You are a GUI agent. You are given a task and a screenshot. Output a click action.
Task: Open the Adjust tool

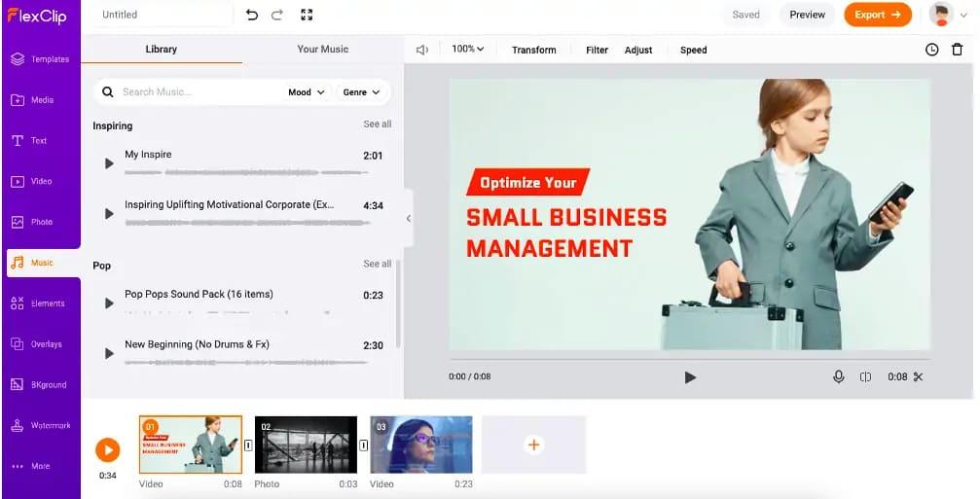pos(638,50)
